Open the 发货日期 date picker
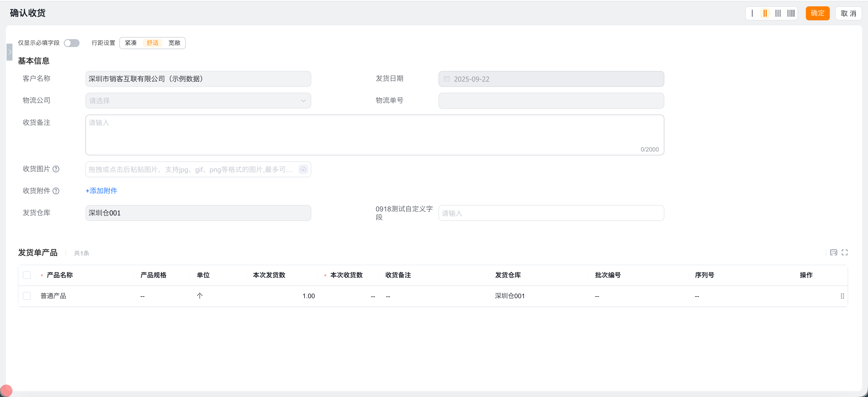868x397 pixels. (551, 79)
